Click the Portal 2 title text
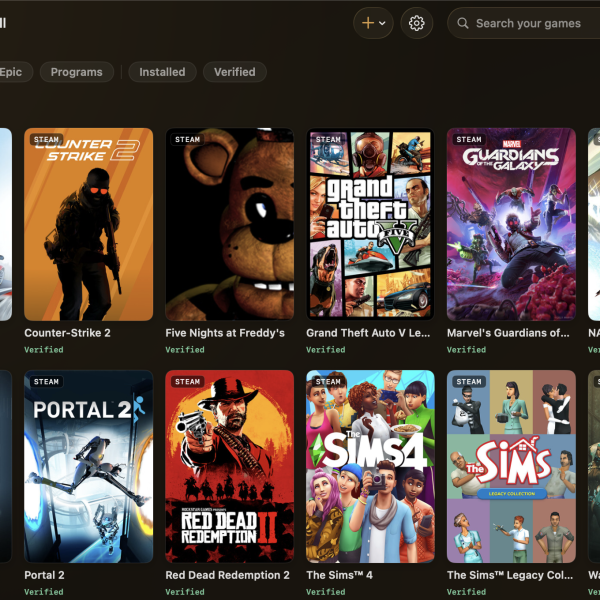 [44, 575]
